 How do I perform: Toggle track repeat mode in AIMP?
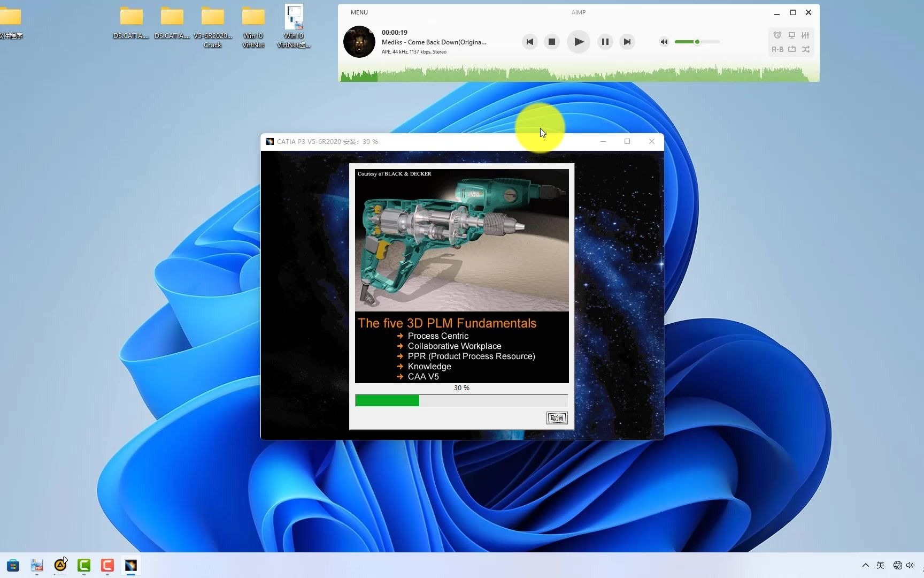click(x=792, y=49)
